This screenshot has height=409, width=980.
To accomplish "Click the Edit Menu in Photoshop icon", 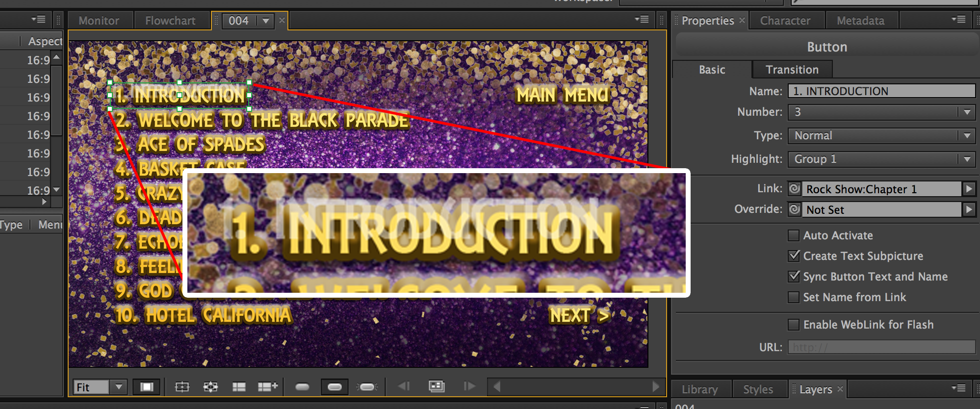I will tap(437, 386).
